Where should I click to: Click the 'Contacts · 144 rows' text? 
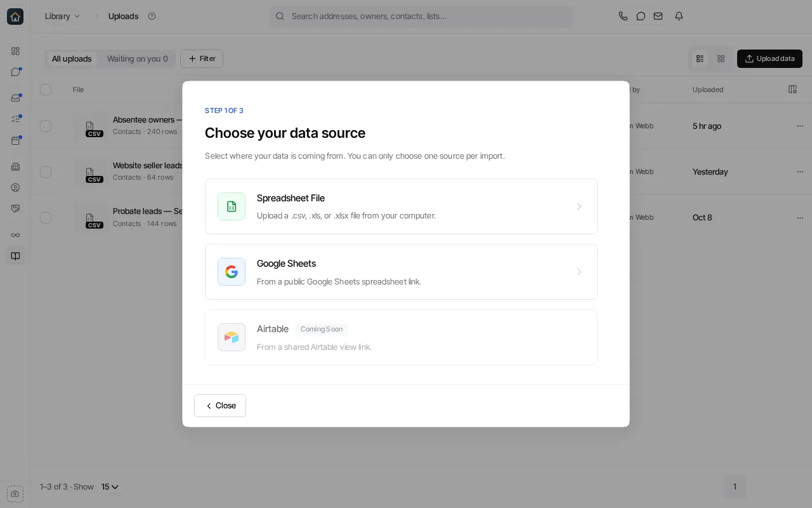[145, 224]
